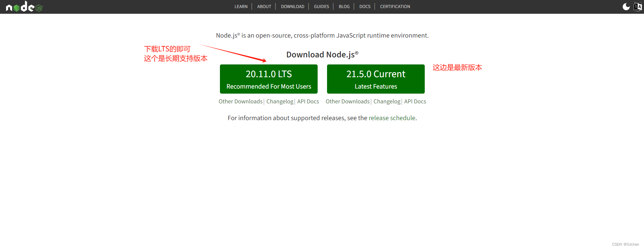
Task: Visit the BLOG section
Action: pos(344,7)
